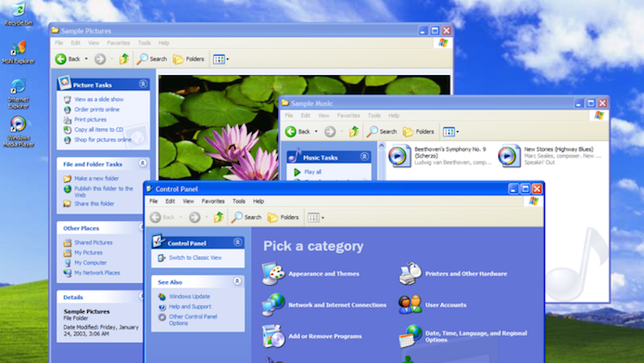Collapse the Picture Tasks panel
The width and height of the screenshot is (644, 363).
point(143,84)
